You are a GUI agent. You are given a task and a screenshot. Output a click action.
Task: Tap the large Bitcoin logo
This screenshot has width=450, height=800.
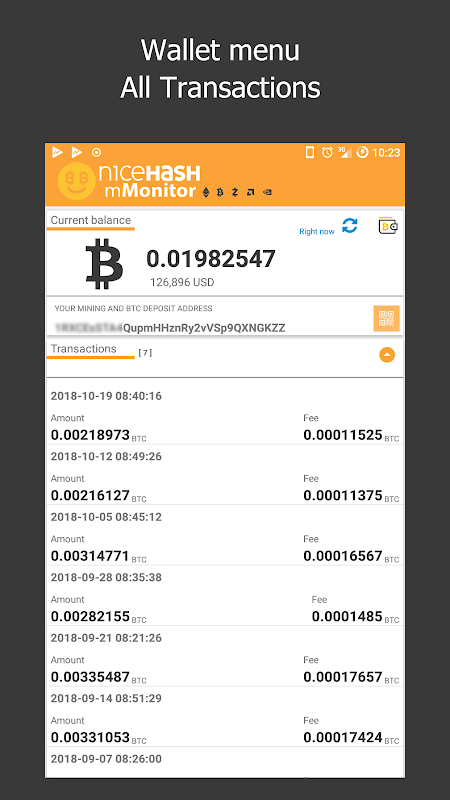pos(104,264)
